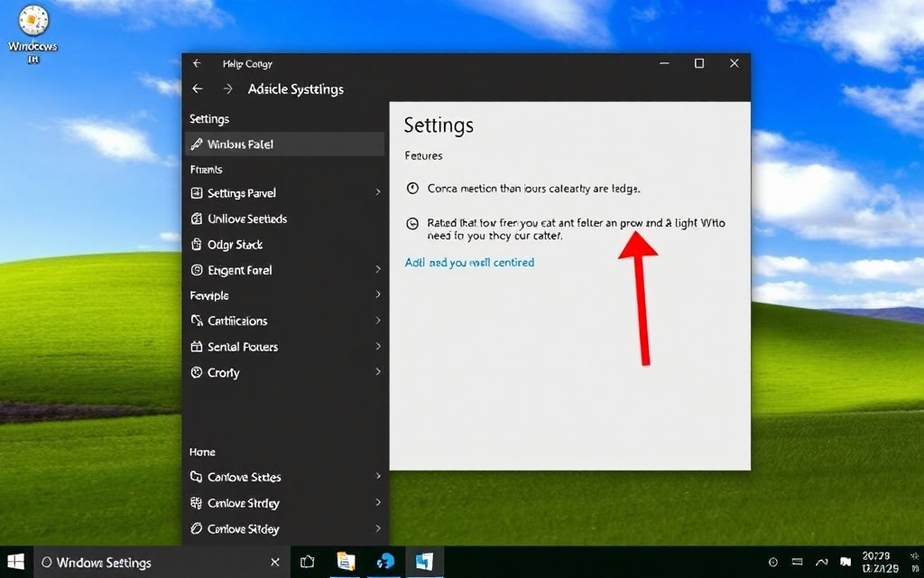Open Sental Forters entry
Screen dimensions: 924x578
284,347
